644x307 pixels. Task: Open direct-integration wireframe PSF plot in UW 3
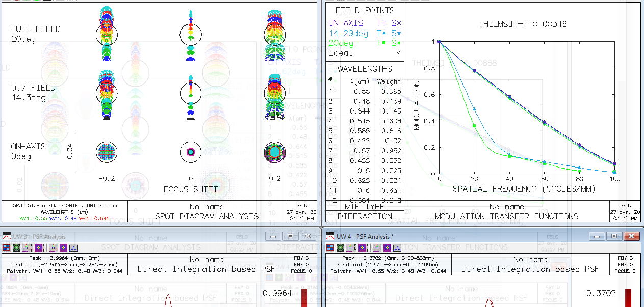click(x=54, y=247)
